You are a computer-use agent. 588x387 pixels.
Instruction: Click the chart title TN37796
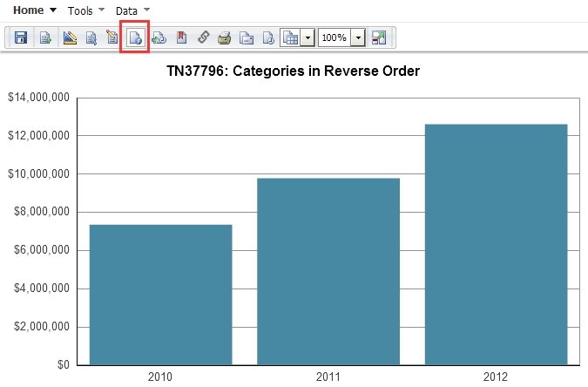pos(294,71)
